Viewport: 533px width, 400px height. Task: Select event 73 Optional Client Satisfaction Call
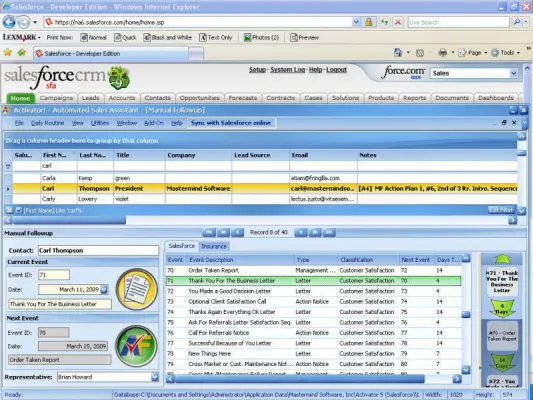click(x=313, y=301)
